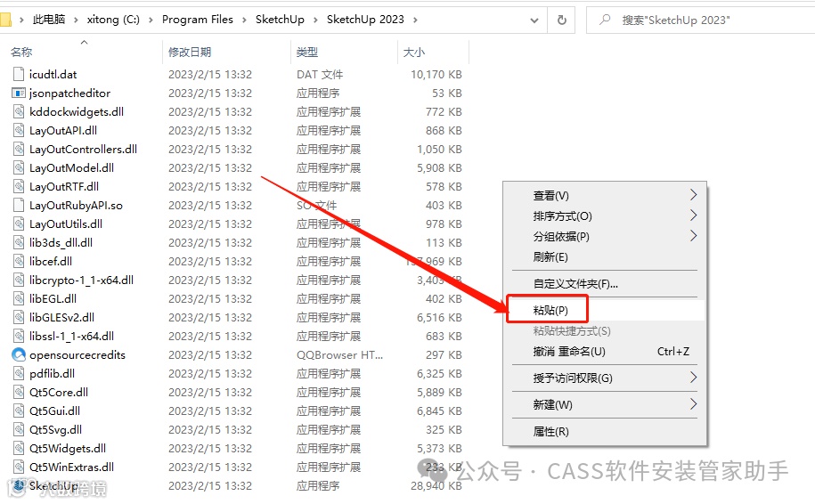Screen dimensions: 815x504
Task: Select the file name libcef.dll
Action: (x=51, y=262)
